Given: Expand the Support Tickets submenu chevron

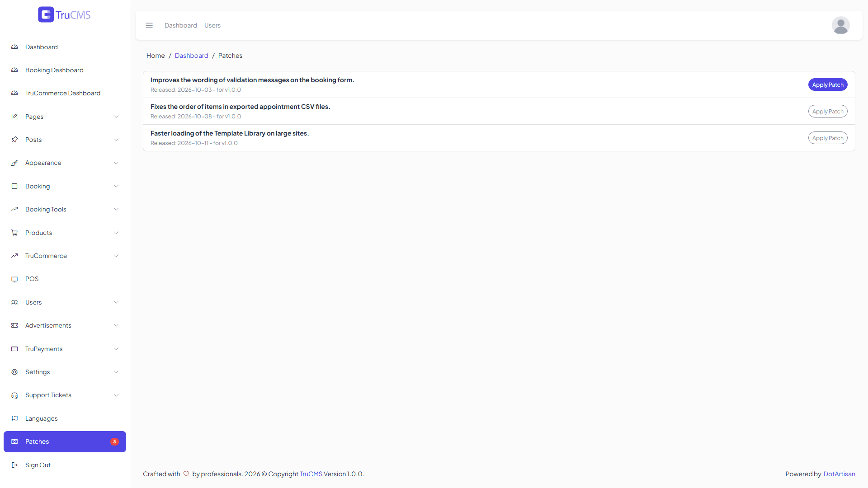Looking at the screenshot, I should coord(116,395).
